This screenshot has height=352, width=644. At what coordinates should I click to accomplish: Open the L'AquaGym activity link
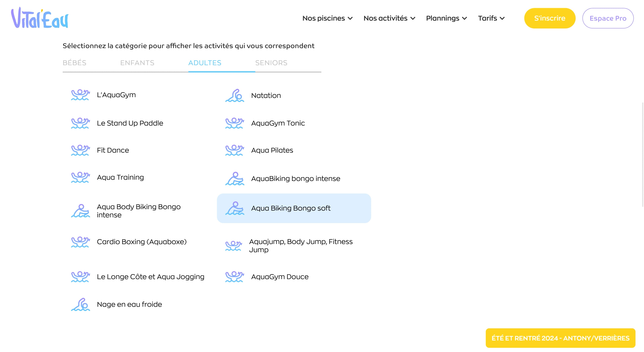116,95
